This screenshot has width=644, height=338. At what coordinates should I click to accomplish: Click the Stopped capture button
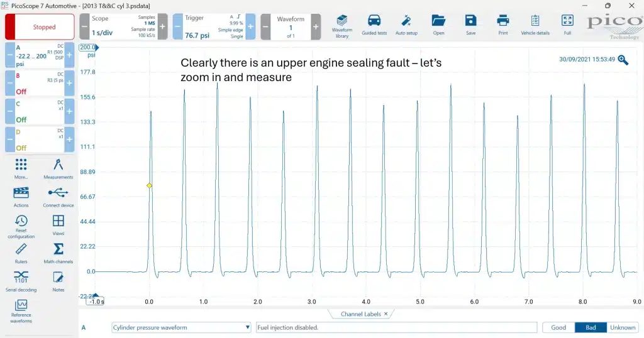tap(40, 26)
